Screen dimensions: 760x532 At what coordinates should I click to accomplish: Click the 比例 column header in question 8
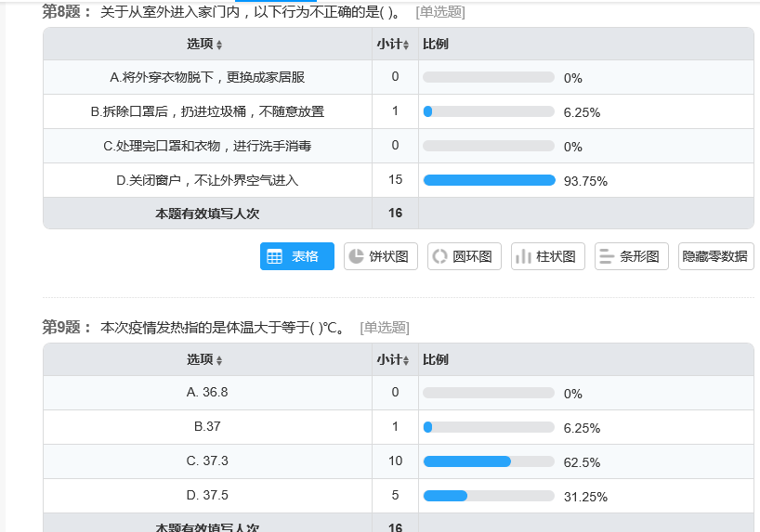[x=435, y=44]
